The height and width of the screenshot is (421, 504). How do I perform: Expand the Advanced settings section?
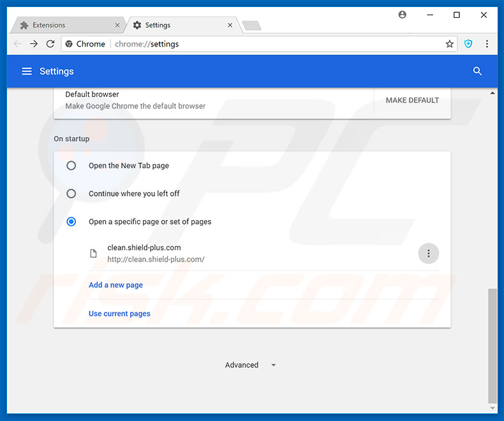250,366
